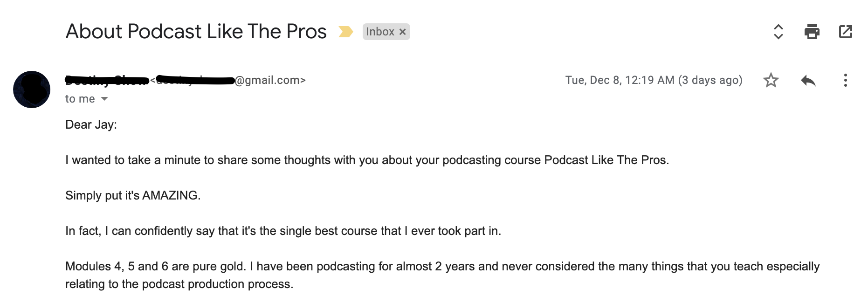Expand recipient details arrow beside 'to me'

(104, 99)
